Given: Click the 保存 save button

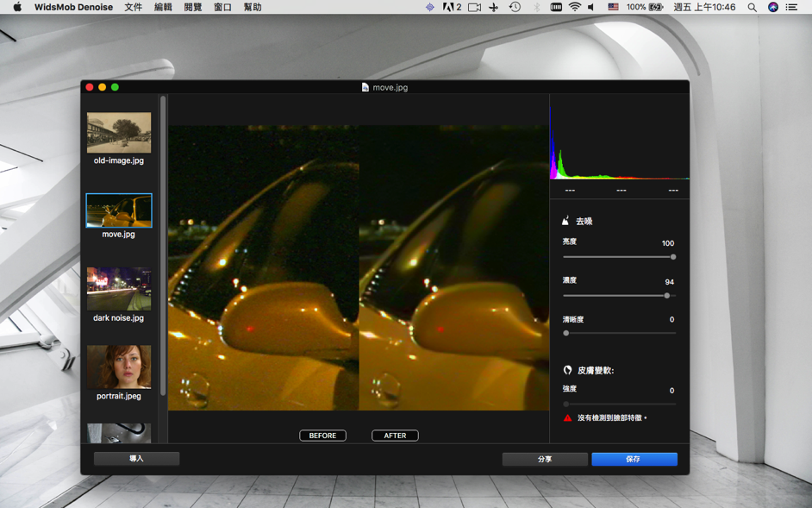Looking at the screenshot, I should pyautogui.click(x=634, y=460).
